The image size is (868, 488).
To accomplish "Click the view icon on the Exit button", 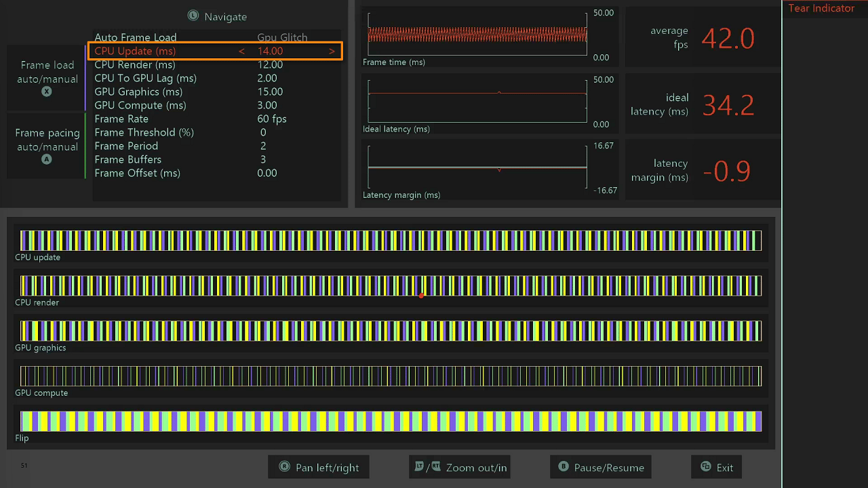I will [706, 467].
